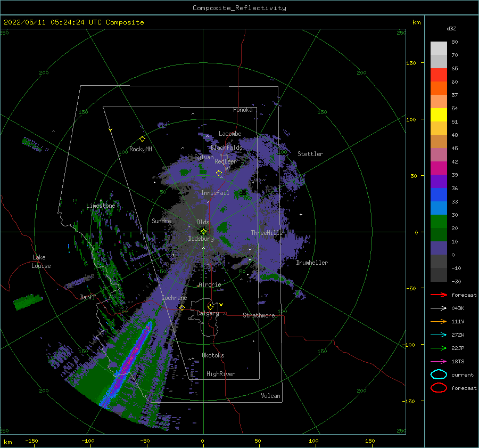The image size is (479, 448).
Task: Click the 42 dBZ pink color swatch
Action: tap(439, 154)
